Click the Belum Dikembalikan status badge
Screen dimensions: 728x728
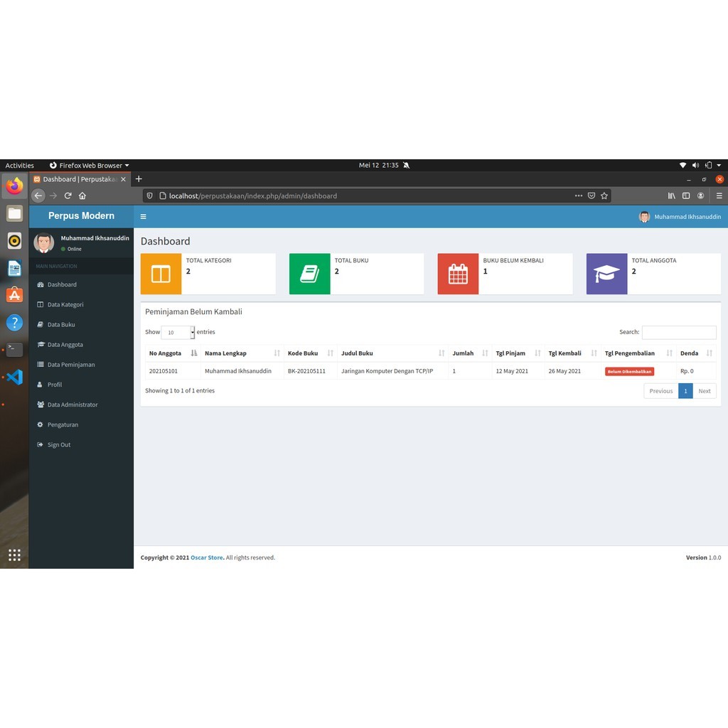(628, 370)
